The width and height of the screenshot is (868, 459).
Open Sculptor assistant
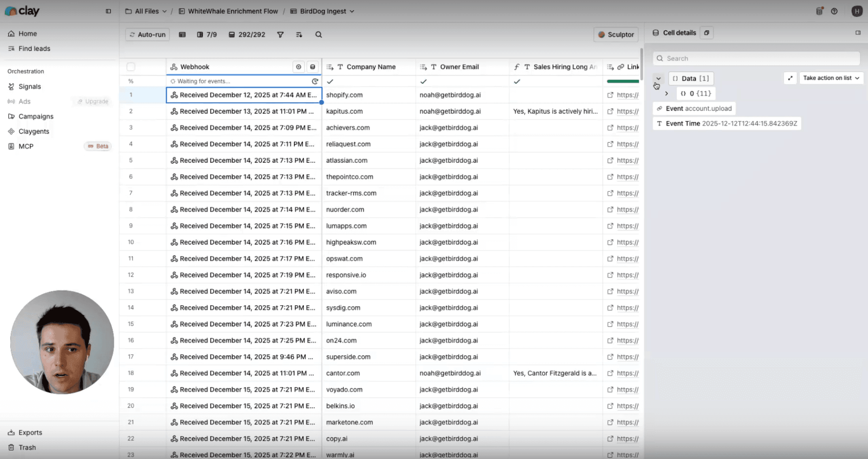pyautogui.click(x=616, y=35)
